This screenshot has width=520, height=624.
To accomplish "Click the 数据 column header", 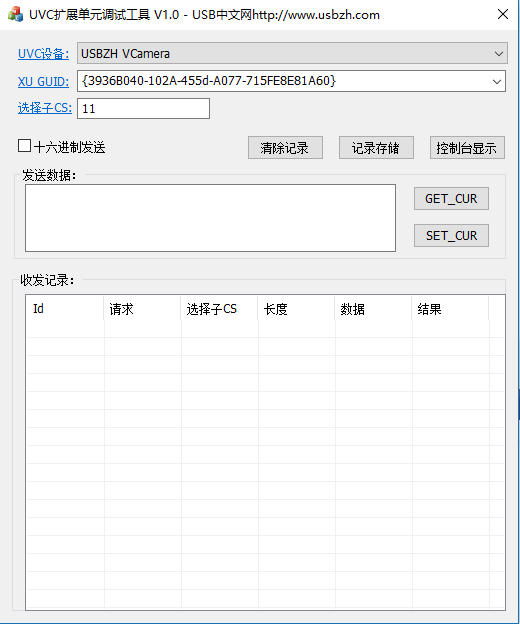I will coord(373,308).
